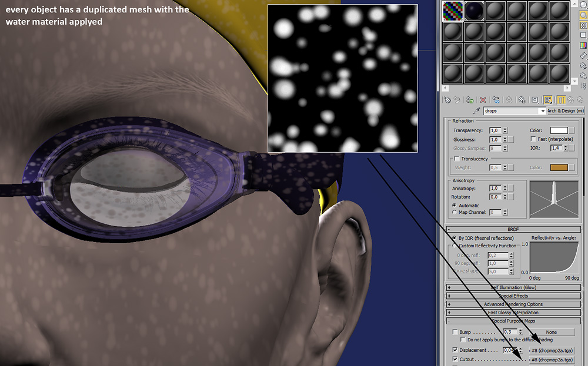Image resolution: width=588 pixels, height=366 pixels.
Task: Toggle checkered Background icon
Action: (583, 25)
